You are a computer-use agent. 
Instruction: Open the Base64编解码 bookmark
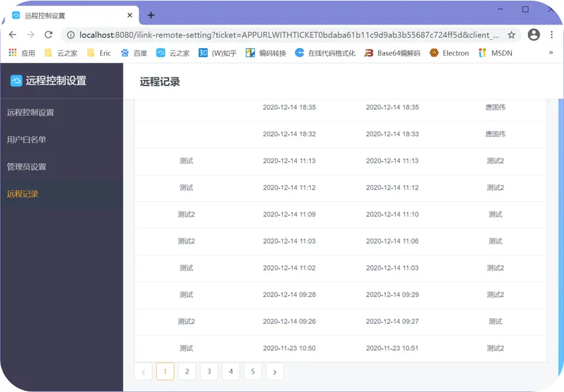tap(392, 53)
